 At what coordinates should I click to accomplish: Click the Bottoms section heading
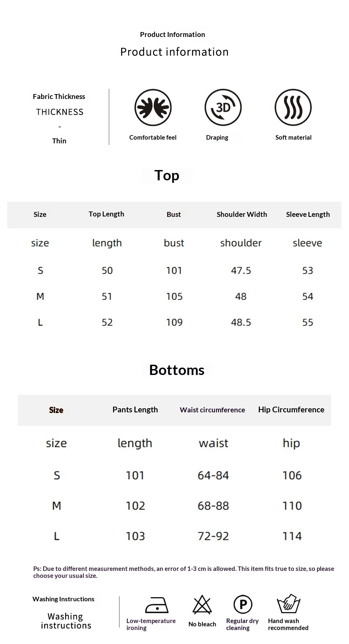coord(177,370)
